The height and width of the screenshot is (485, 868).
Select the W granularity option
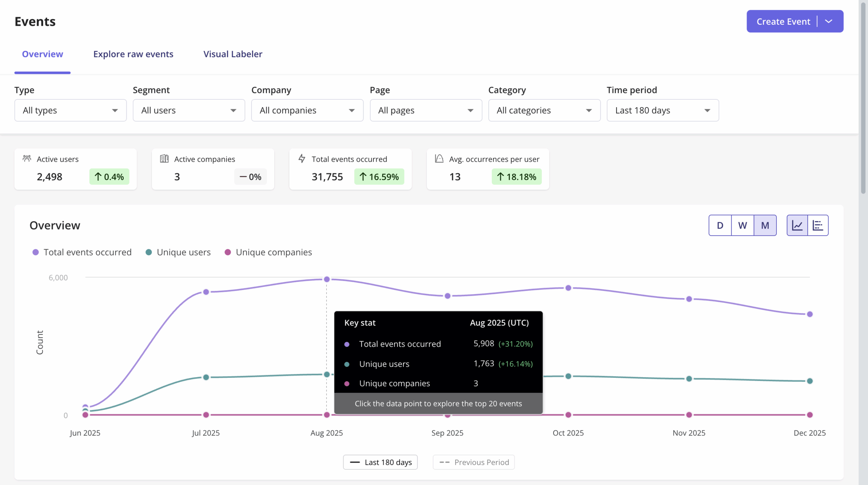(743, 225)
